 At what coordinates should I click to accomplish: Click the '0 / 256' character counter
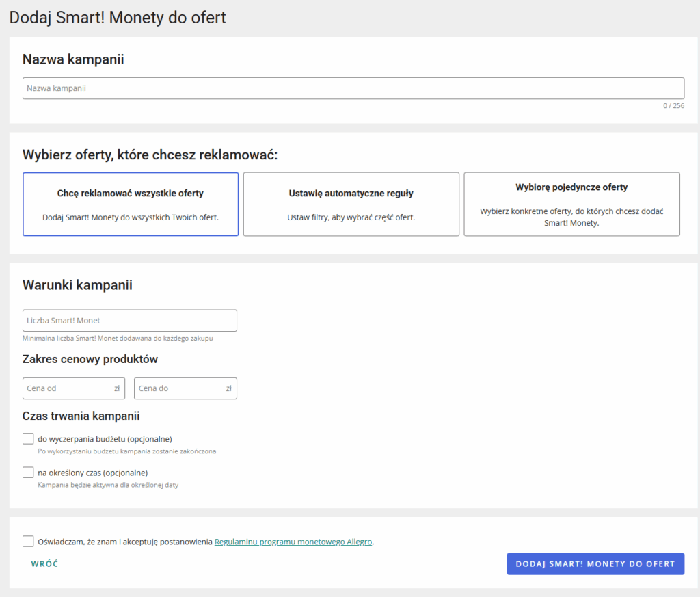click(673, 106)
